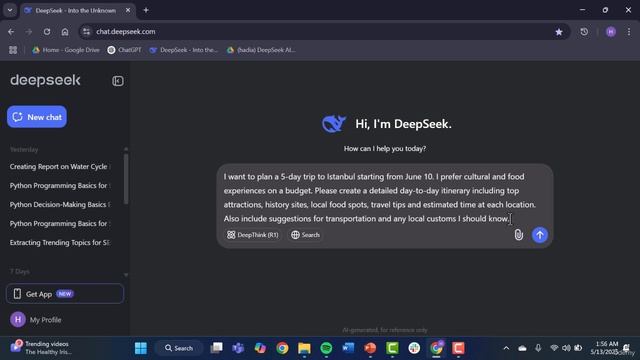Click the bookmark star icon
The image size is (640, 360).
coord(559,31)
